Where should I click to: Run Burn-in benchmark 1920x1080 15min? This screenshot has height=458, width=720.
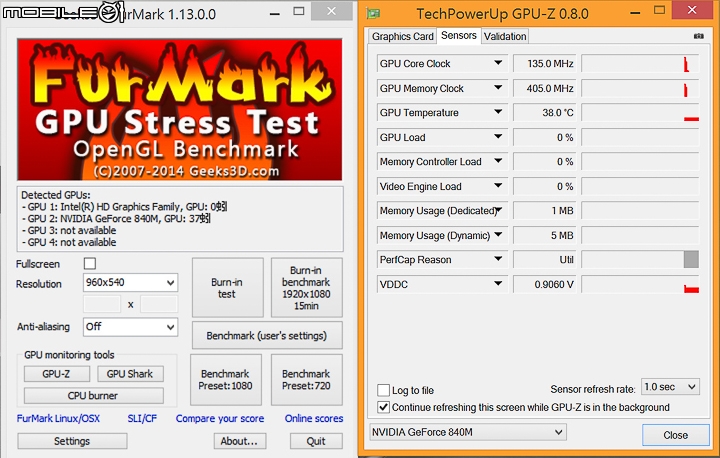[x=306, y=288]
